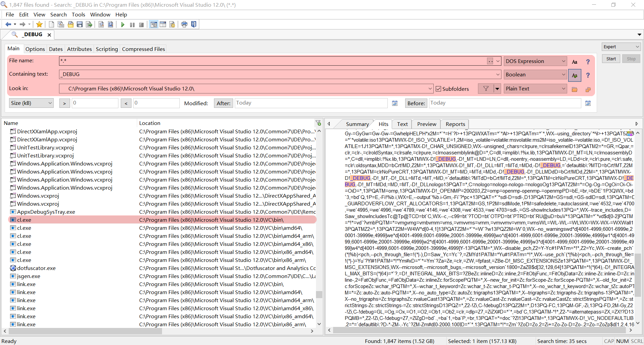Toggle match case for Containing text field
The width and height of the screenshot is (644, 345).
(x=575, y=75)
